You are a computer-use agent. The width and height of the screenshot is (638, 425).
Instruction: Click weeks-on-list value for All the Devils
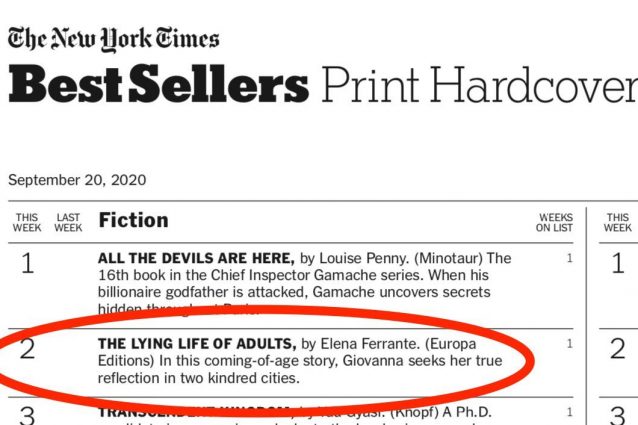[x=569, y=258]
